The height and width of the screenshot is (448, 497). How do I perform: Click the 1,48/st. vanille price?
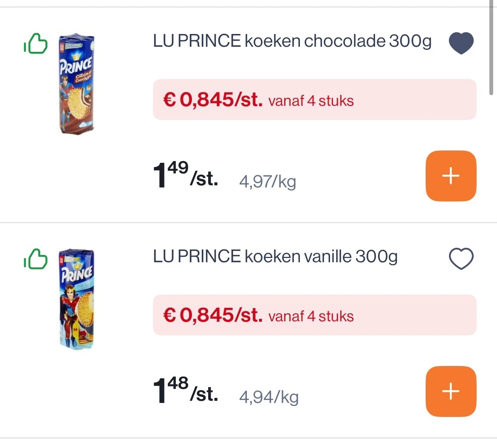pyautogui.click(x=185, y=391)
